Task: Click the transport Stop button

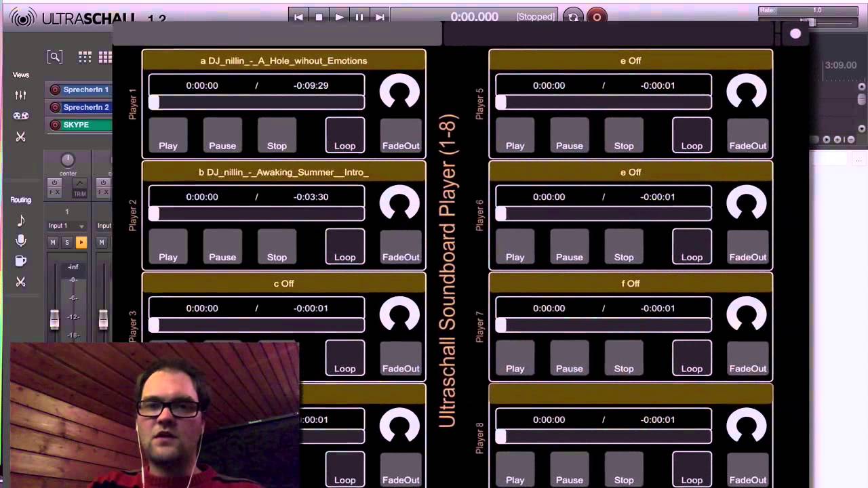Action: click(319, 17)
